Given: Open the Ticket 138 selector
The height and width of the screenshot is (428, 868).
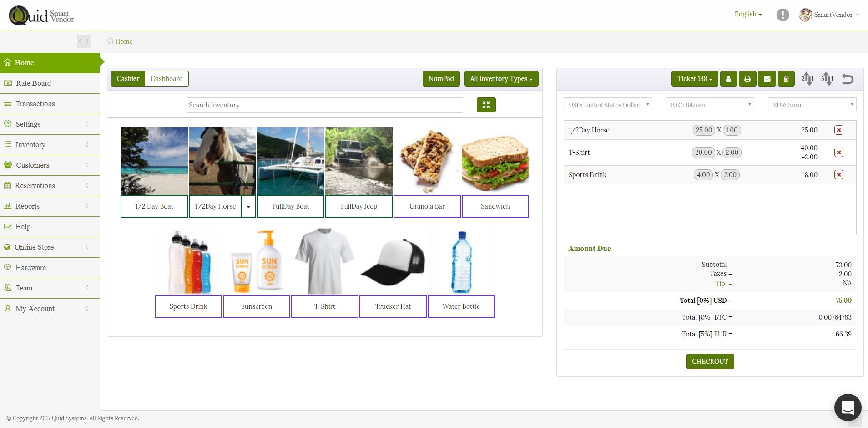Looking at the screenshot, I should 693,78.
